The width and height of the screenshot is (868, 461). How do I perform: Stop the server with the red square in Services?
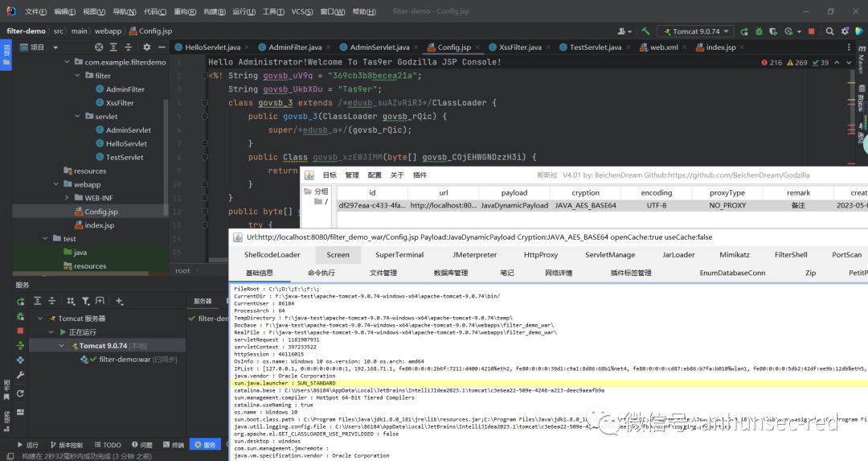[x=20, y=331]
